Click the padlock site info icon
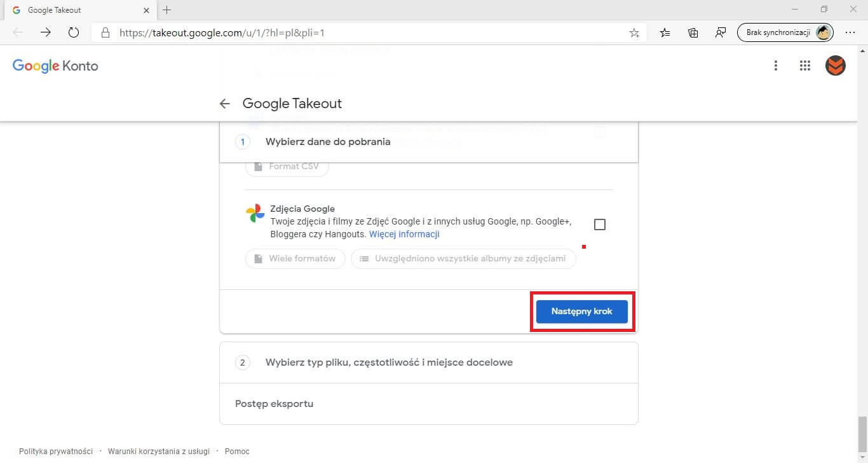Image resolution: width=868 pixels, height=463 pixels. (x=105, y=32)
